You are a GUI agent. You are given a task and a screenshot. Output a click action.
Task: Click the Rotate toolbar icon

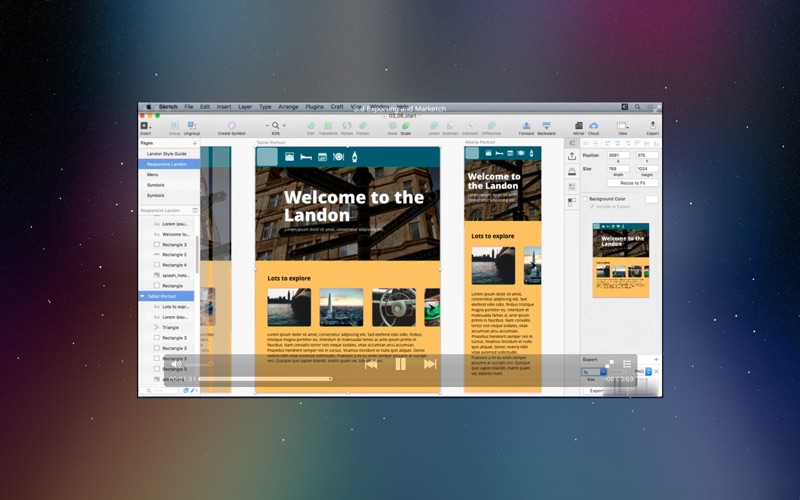tap(347, 128)
